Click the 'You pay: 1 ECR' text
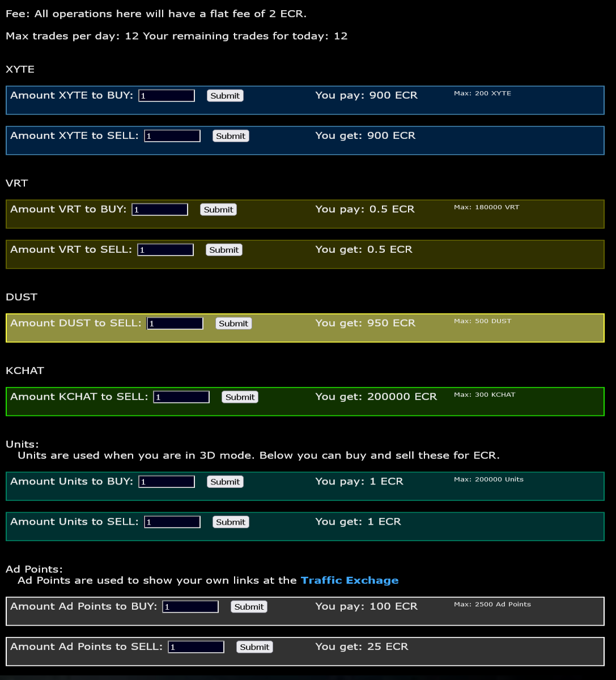Image resolution: width=616 pixels, height=680 pixels. point(359,481)
